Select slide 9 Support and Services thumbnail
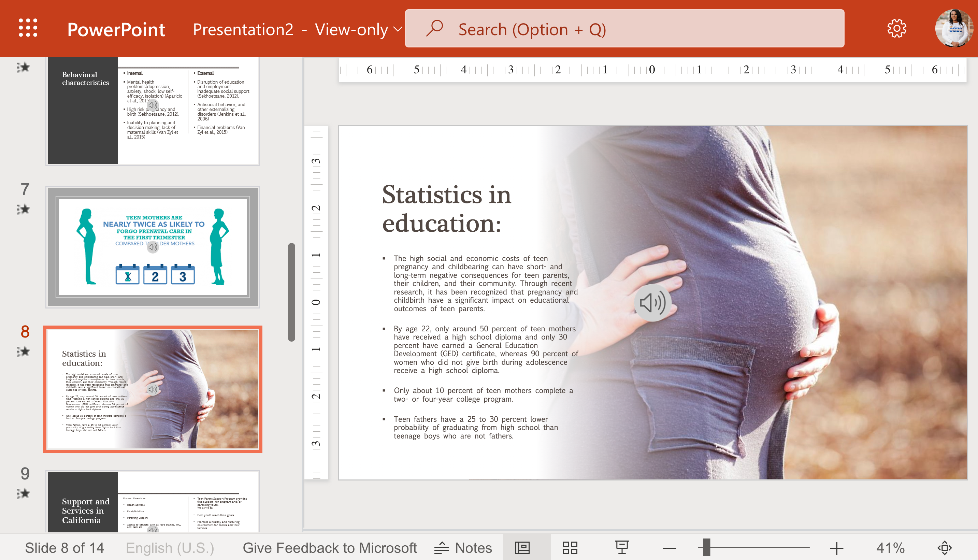This screenshot has width=978, height=560. click(x=153, y=502)
